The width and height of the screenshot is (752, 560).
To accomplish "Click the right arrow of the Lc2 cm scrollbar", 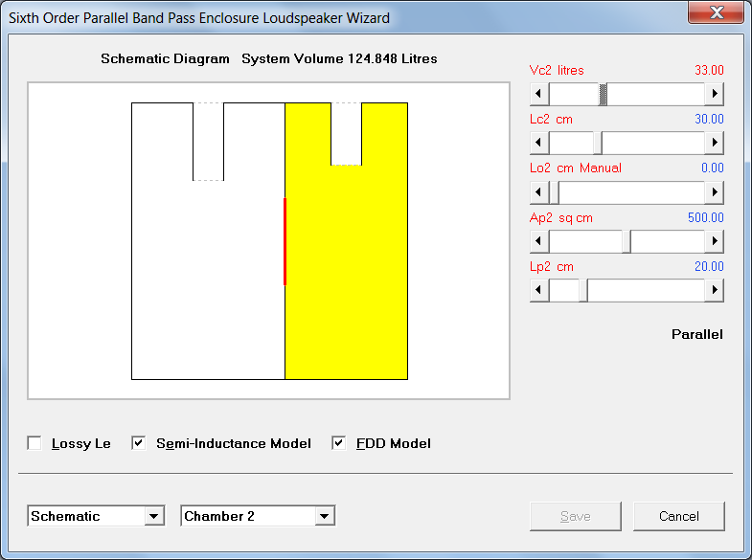I will coord(714,143).
